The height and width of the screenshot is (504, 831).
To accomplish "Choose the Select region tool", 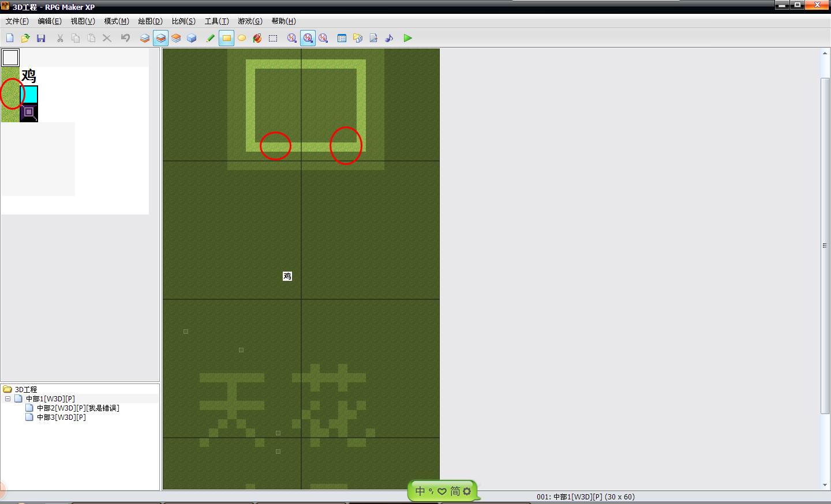I will [273, 38].
